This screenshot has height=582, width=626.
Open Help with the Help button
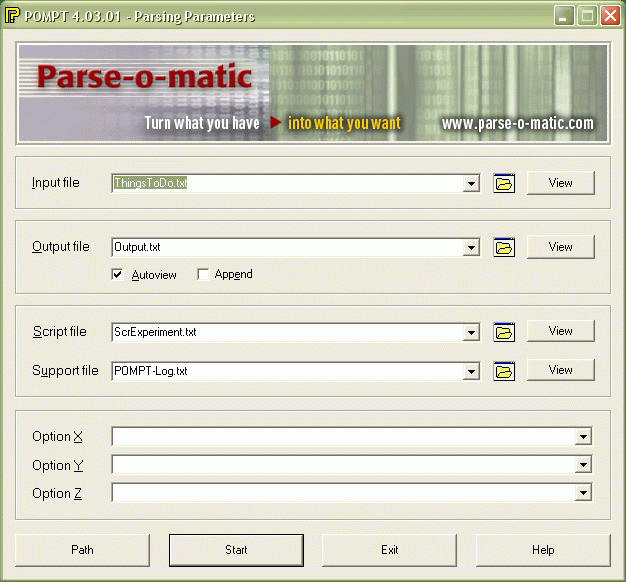(543, 550)
